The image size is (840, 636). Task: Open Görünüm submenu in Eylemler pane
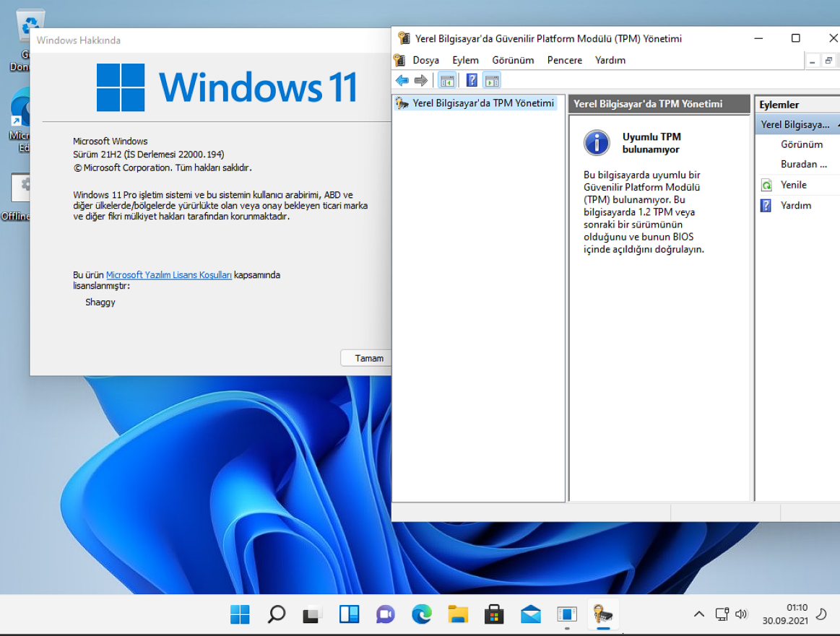click(802, 144)
